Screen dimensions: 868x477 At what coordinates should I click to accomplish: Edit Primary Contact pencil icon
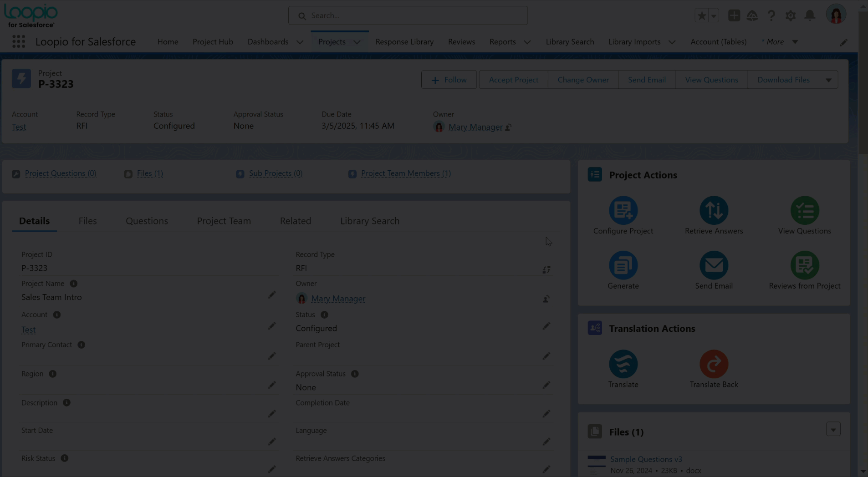coord(272,356)
